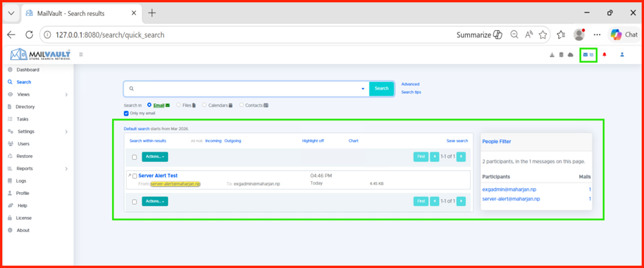Click the License lock icon
The image size is (644, 268).
click(x=10, y=218)
